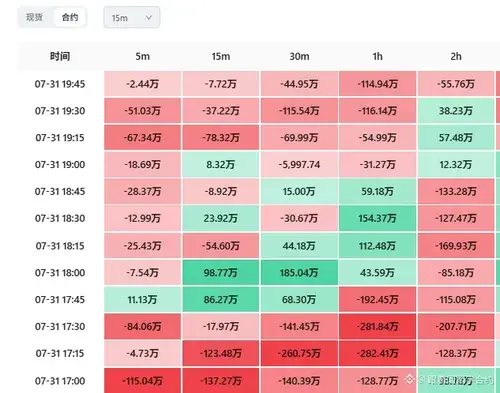Switch to the 现货 tab
The width and height of the screenshot is (500, 393).
click(34, 17)
